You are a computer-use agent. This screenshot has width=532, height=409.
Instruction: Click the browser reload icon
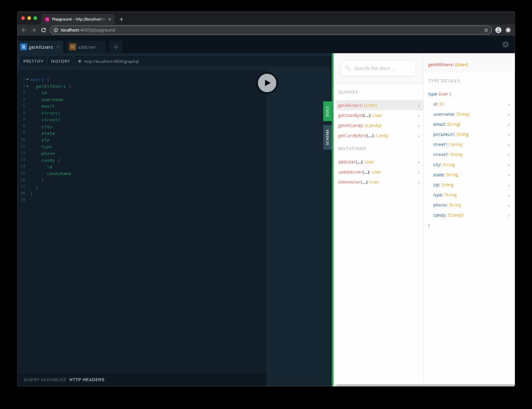[43, 30]
